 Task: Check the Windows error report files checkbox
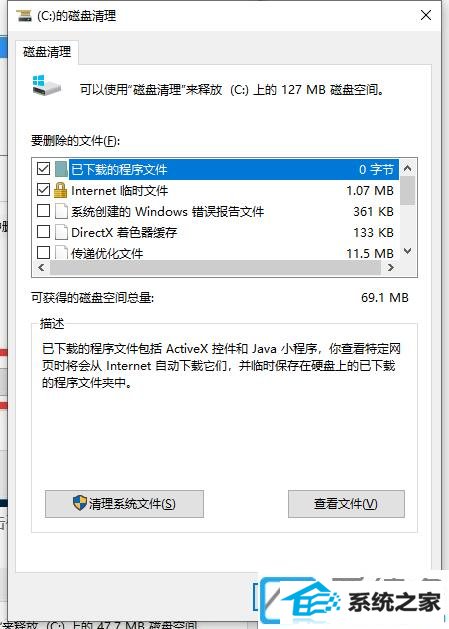coord(43,211)
